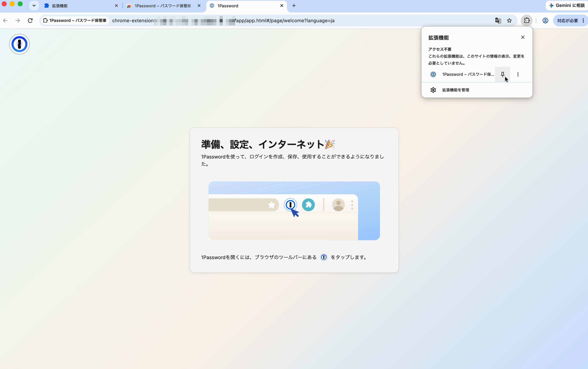Go forward to the next page

pyautogui.click(x=18, y=21)
